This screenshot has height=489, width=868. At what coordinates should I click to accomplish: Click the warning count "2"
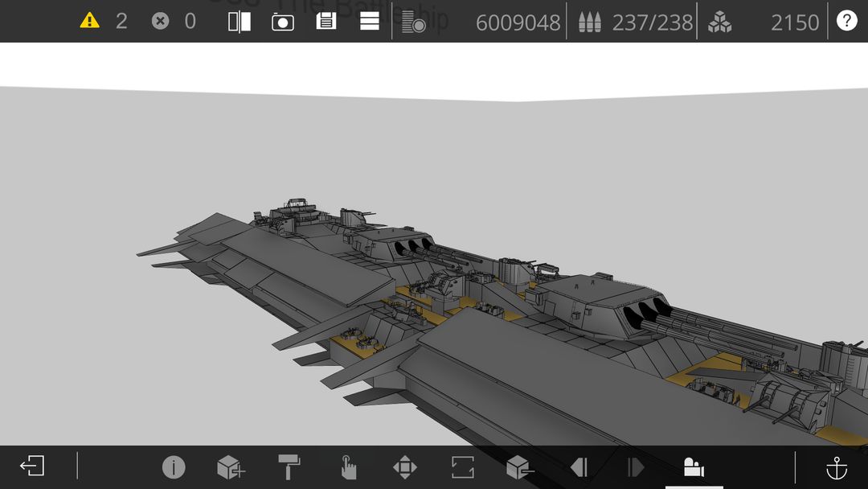coord(121,22)
